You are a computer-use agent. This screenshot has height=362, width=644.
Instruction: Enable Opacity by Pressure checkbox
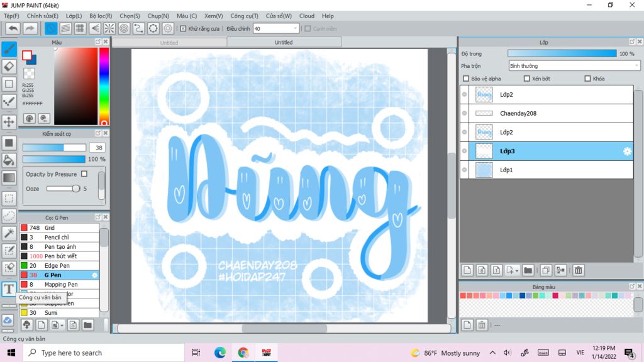click(84, 174)
